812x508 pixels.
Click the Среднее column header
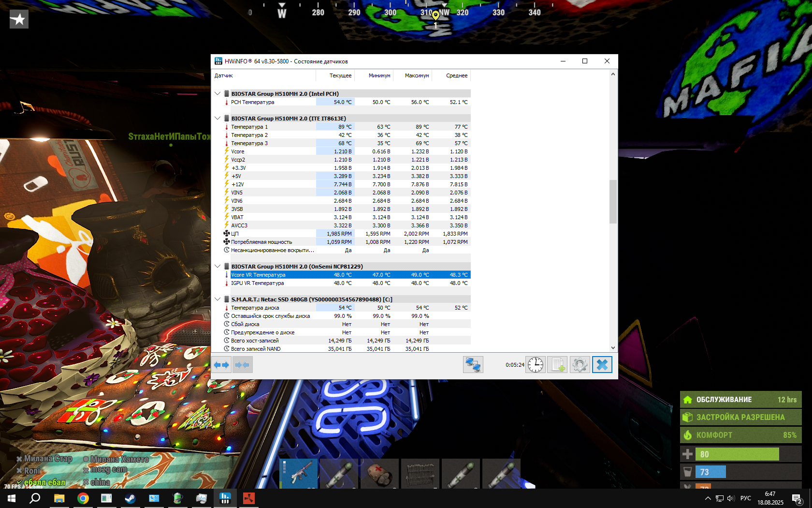456,76
